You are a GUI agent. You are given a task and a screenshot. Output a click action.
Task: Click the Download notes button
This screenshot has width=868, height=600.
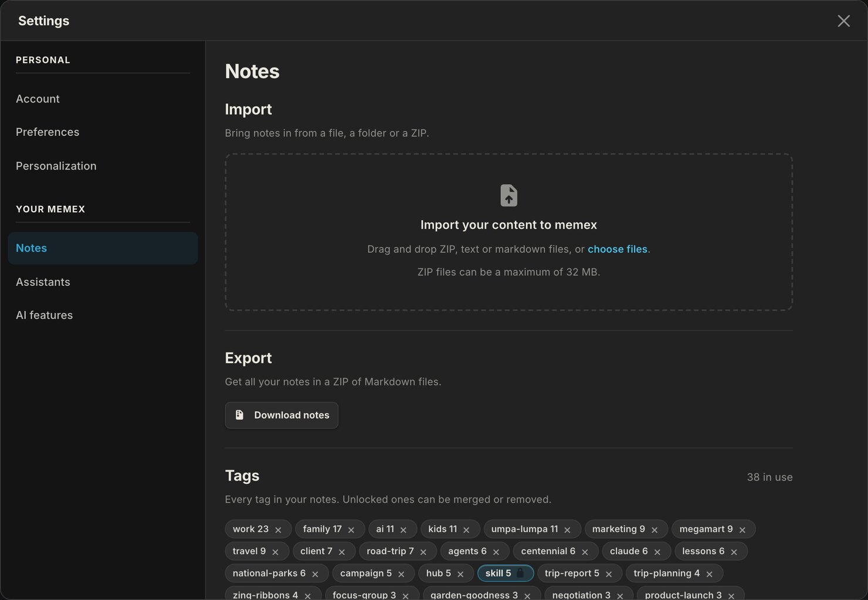click(x=282, y=415)
